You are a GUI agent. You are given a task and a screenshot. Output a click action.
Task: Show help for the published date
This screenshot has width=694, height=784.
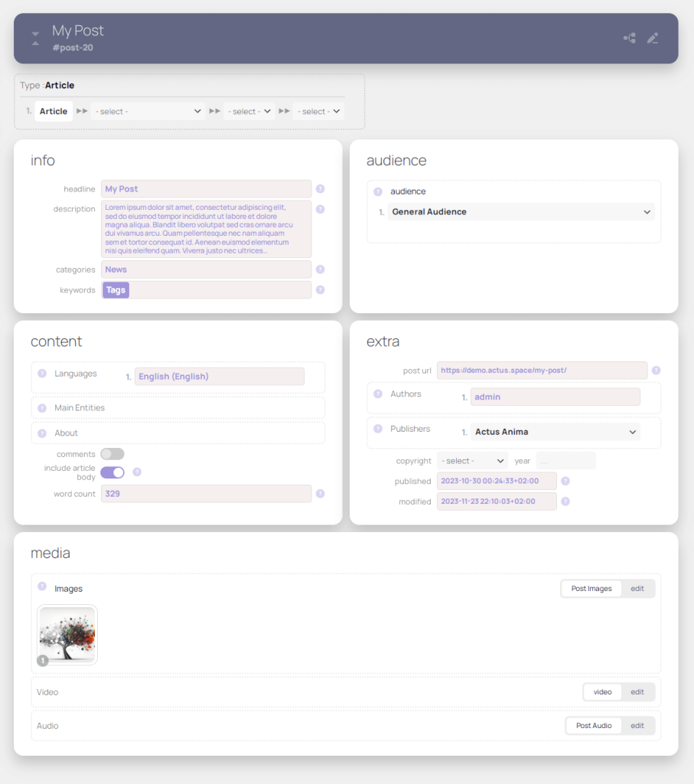(x=565, y=481)
